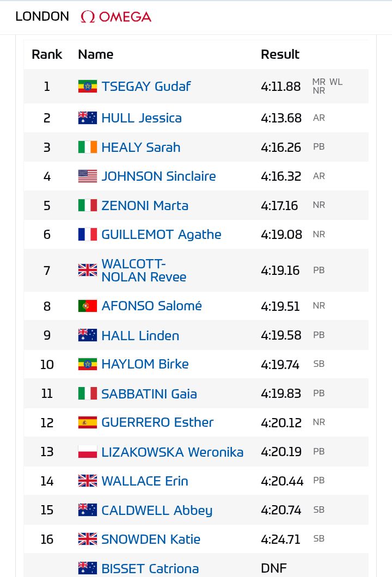Image resolution: width=392 pixels, height=577 pixels.
Task: Open HALL Linden athlete link
Action: [x=140, y=336]
